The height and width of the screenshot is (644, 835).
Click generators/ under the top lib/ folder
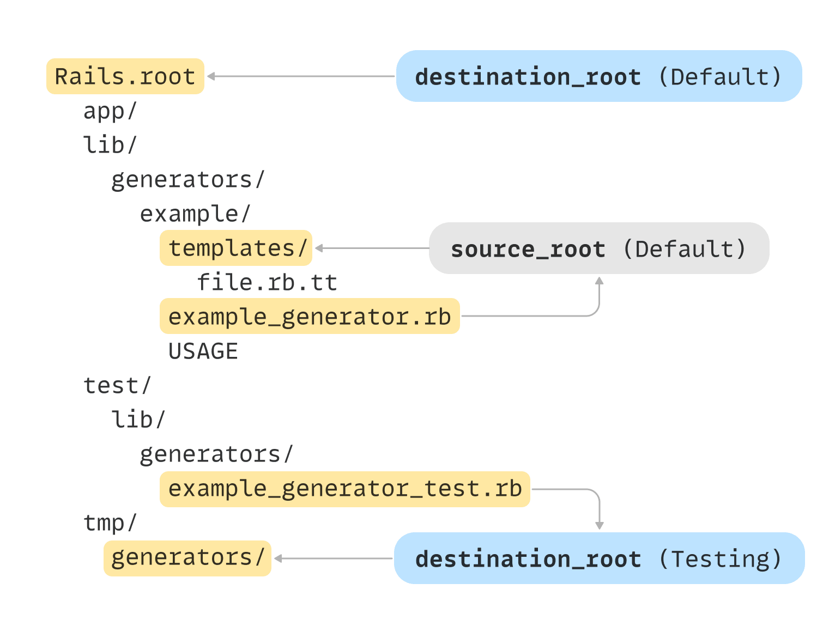188,180
